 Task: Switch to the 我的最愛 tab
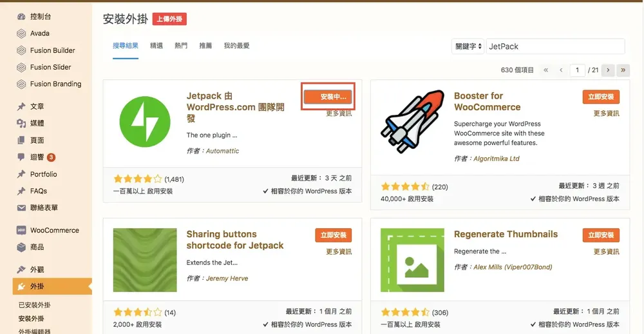(236, 46)
